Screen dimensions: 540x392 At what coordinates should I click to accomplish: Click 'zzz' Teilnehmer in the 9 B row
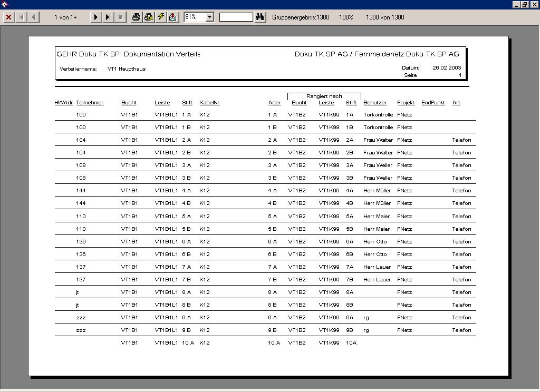(x=81, y=330)
